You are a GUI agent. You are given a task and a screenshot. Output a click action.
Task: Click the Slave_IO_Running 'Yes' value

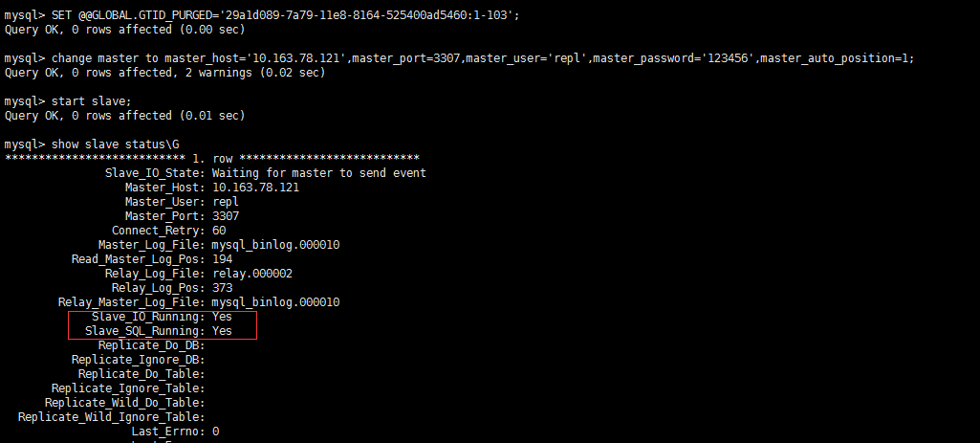(x=222, y=317)
